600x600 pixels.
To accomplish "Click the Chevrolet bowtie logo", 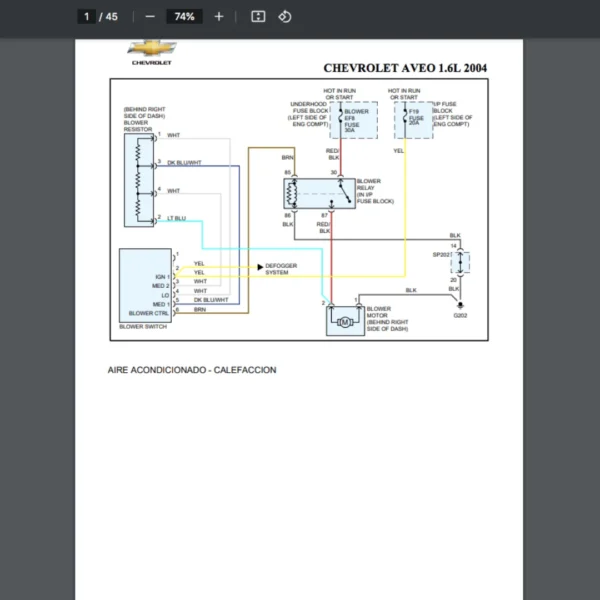I will (152, 48).
